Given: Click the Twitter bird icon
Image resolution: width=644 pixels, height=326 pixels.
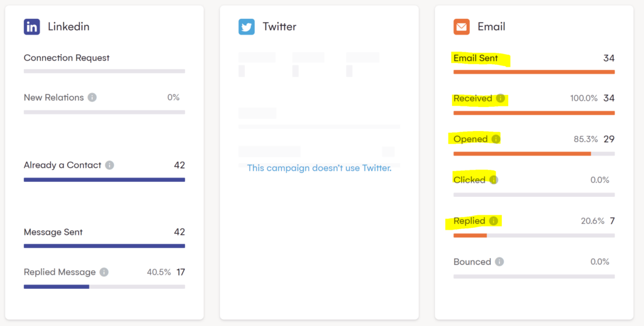Looking at the screenshot, I should pos(247,27).
